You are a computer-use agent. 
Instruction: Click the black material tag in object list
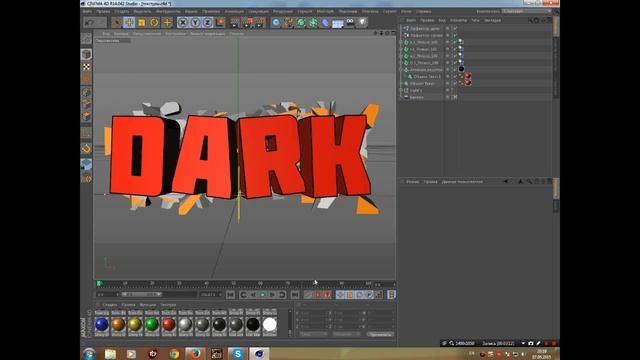tap(461, 69)
